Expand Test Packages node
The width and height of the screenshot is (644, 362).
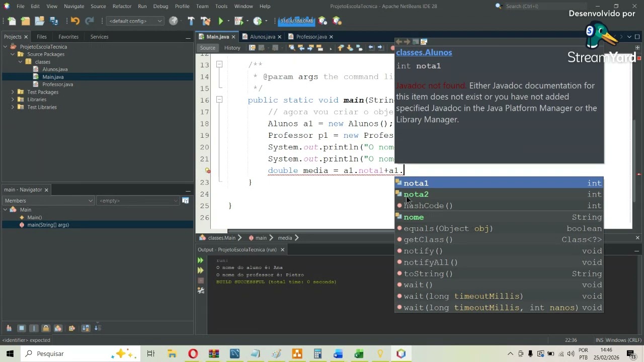click(x=13, y=92)
